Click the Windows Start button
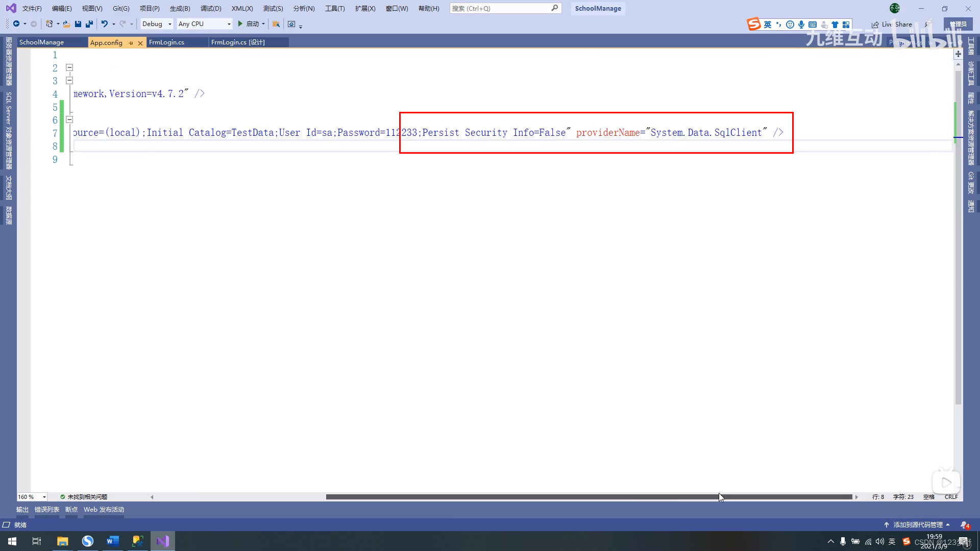The width and height of the screenshot is (980, 551). [12, 541]
